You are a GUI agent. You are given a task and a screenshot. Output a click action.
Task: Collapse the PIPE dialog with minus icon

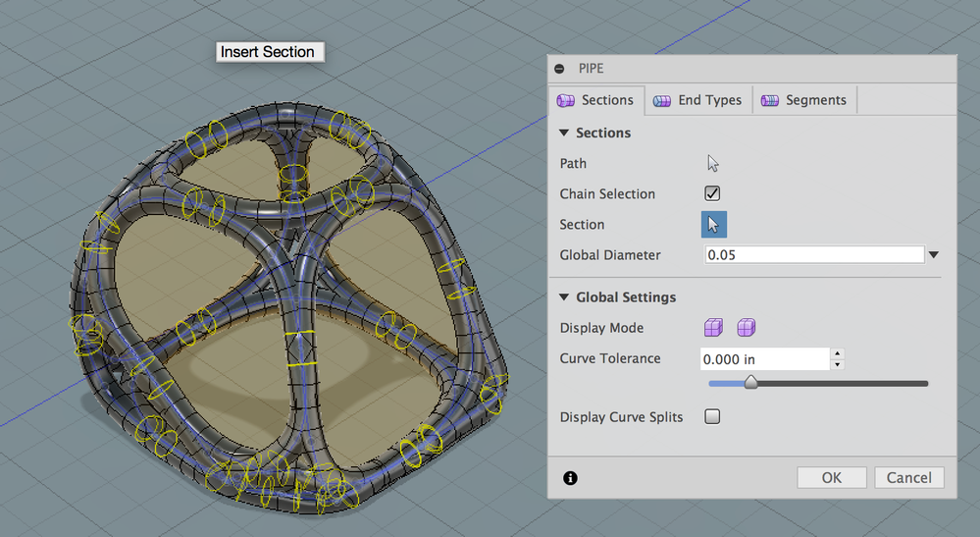point(559,70)
